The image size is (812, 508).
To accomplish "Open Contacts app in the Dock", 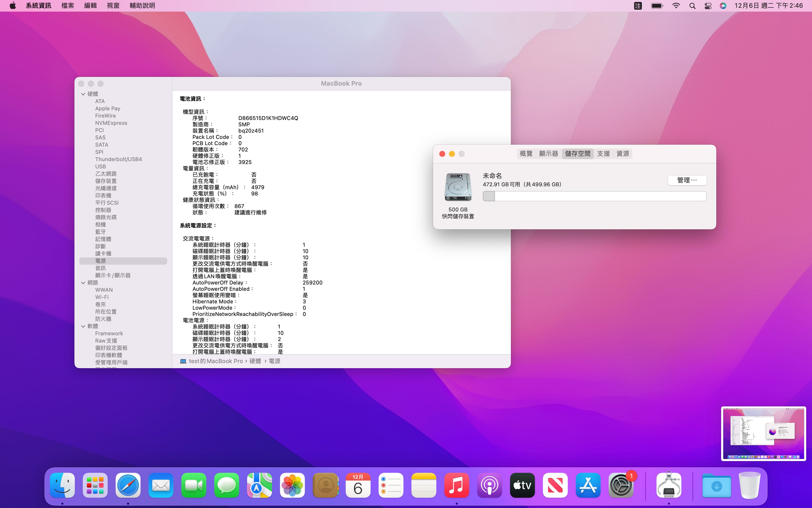I will (326, 485).
